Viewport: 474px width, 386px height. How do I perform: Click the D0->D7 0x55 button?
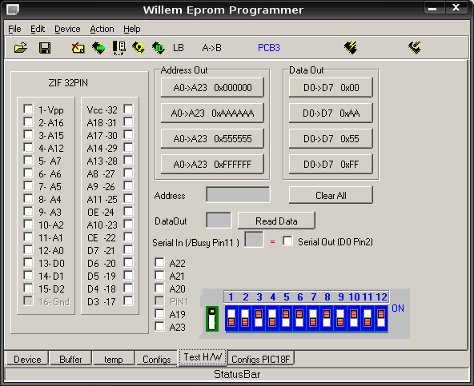(331, 138)
